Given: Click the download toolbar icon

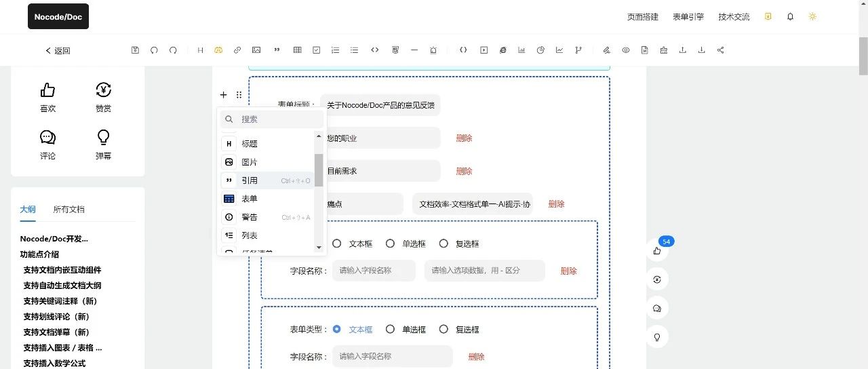Looking at the screenshot, I should coord(701,50).
